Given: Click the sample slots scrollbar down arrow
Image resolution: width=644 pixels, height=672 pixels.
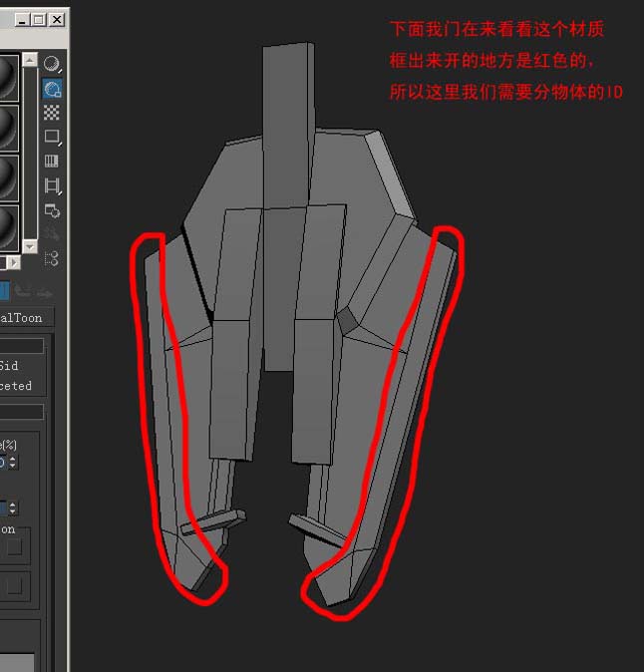Looking at the screenshot, I should point(30,246).
